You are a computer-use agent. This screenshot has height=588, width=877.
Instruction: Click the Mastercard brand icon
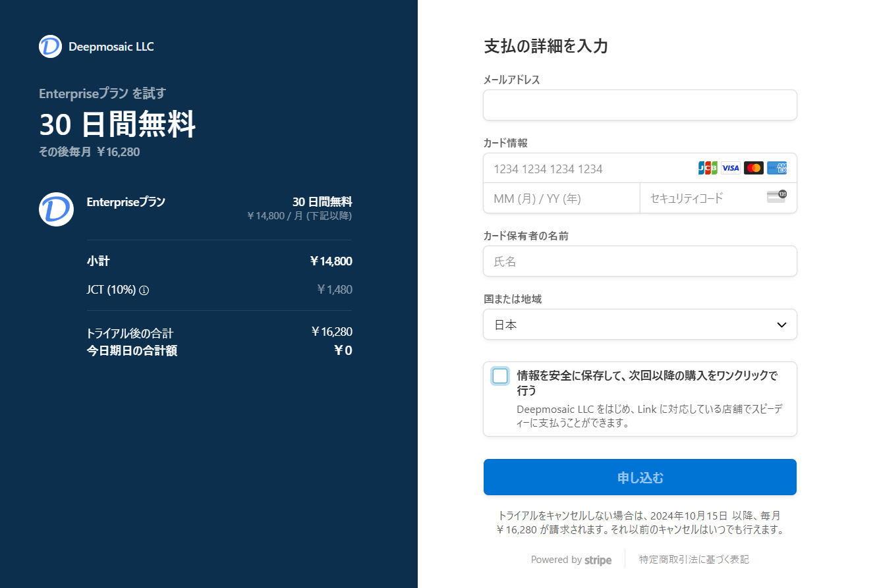(754, 168)
